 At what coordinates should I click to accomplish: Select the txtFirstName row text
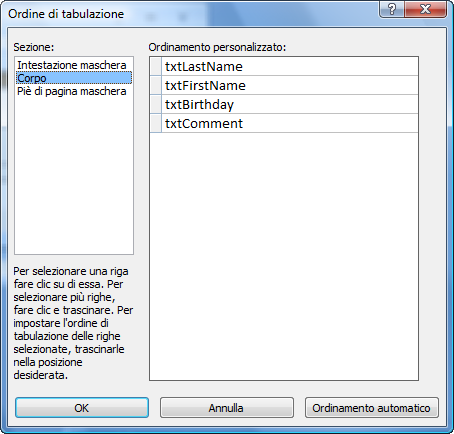[205, 85]
